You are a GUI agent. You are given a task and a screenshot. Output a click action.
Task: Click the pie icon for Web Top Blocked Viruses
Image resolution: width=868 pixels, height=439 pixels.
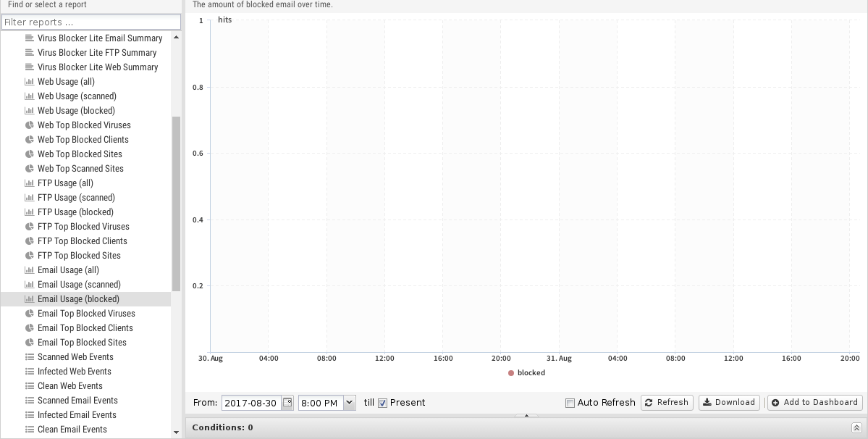click(x=30, y=125)
